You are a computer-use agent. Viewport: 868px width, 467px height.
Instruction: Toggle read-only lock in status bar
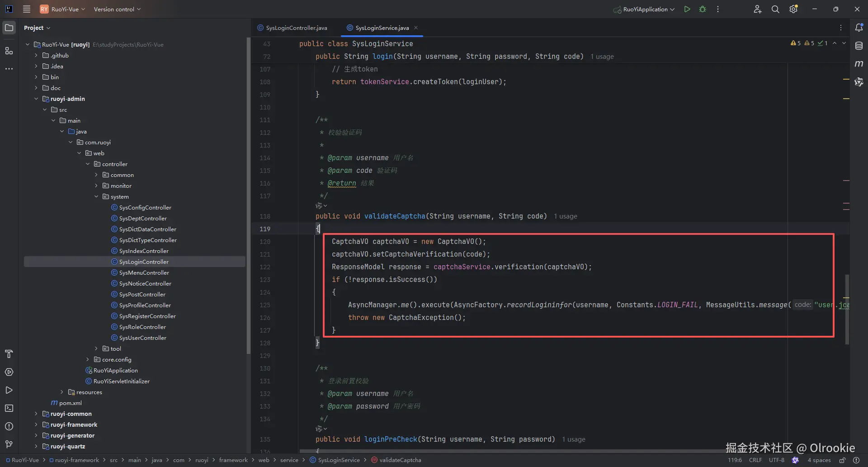[842, 460]
